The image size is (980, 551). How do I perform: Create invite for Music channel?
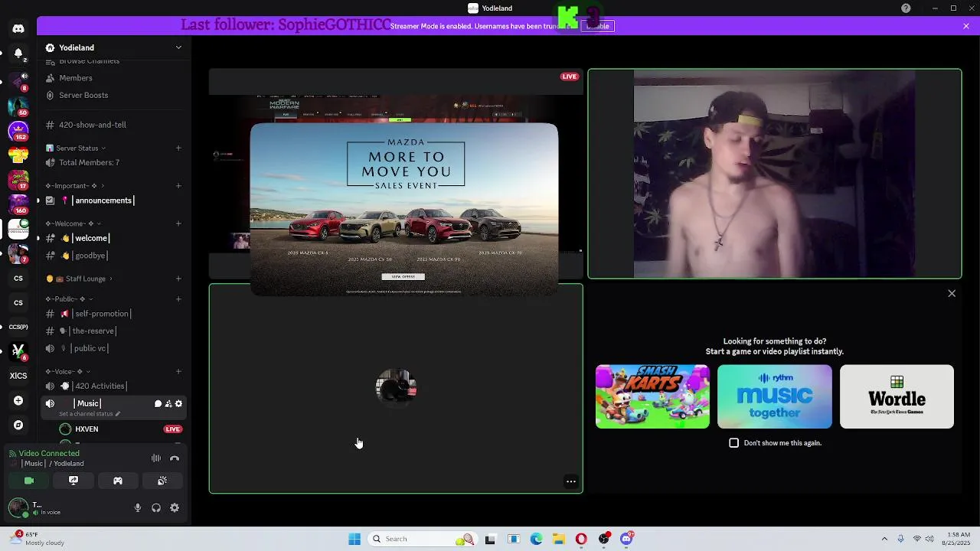tap(168, 403)
